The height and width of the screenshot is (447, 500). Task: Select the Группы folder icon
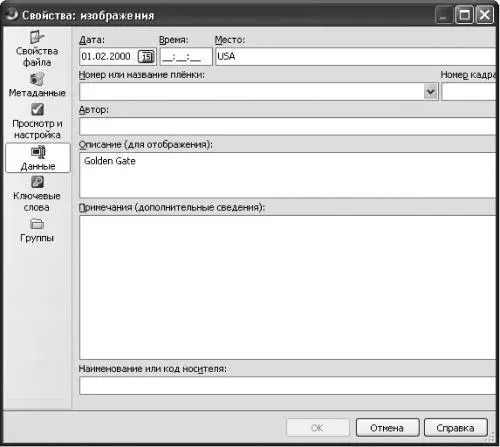(37, 224)
